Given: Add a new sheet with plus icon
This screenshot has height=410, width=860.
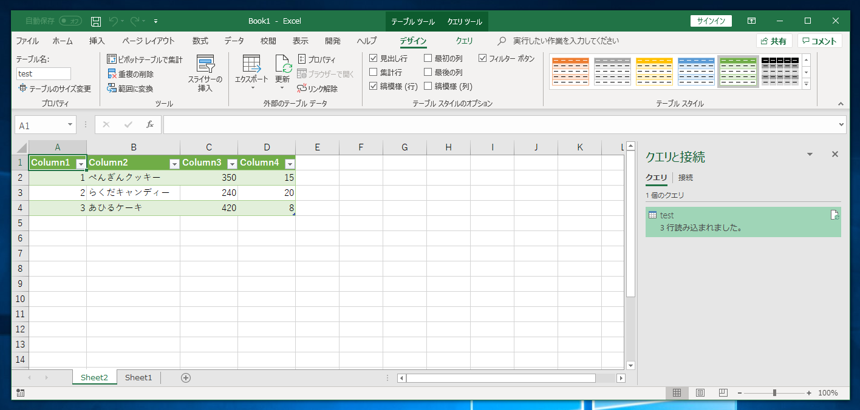Looking at the screenshot, I should tap(186, 377).
